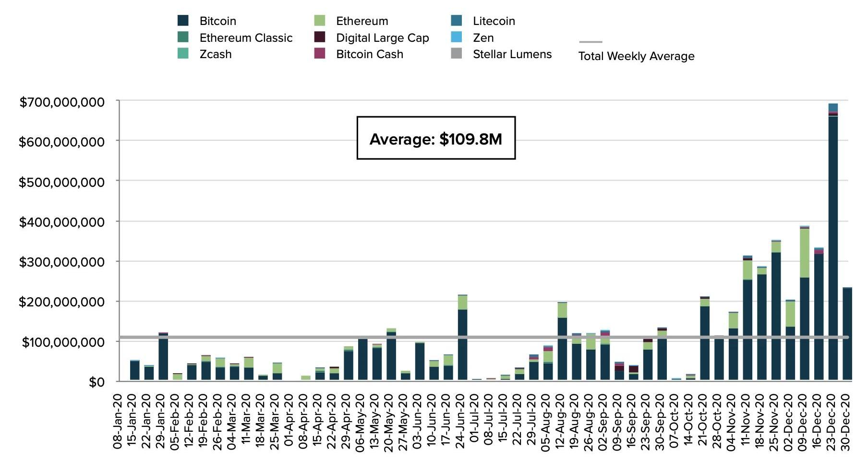
Task: Select the Ethereum Classic legend swatch
Action: pyautogui.click(x=182, y=37)
